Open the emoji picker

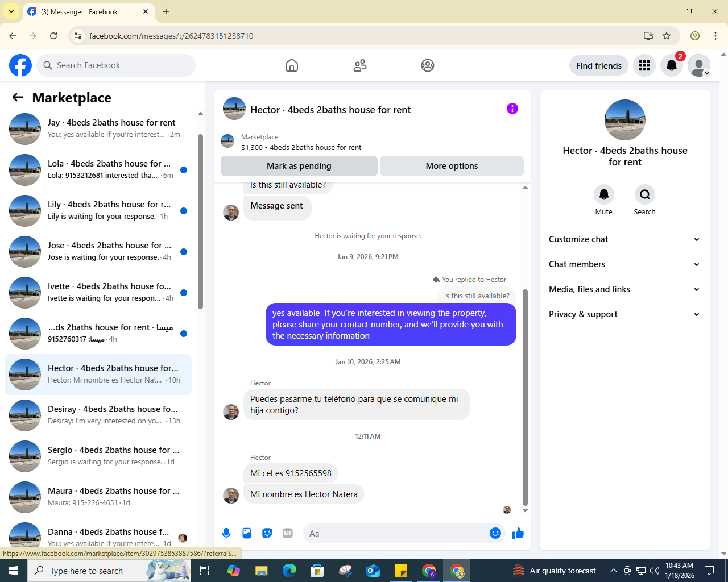point(495,533)
